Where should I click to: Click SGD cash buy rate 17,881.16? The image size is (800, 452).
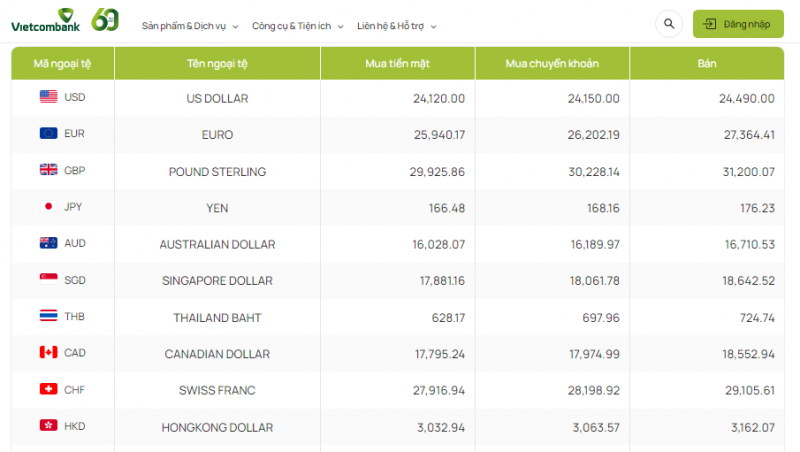tap(442, 281)
